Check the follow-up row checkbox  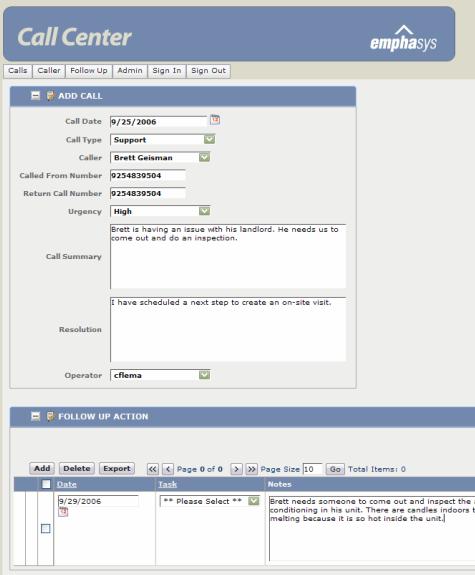(46, 528)
